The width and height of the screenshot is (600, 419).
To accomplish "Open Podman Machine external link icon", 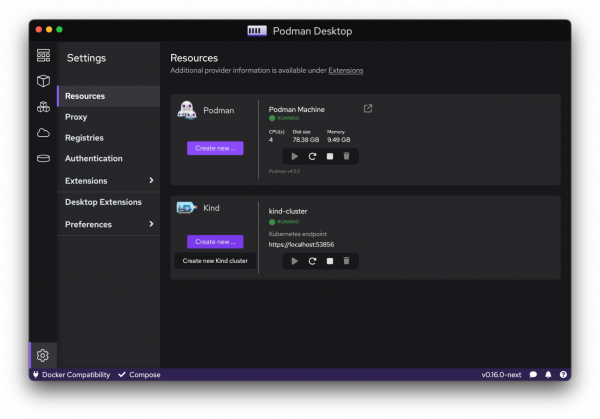I will click(x=367, y=109).
